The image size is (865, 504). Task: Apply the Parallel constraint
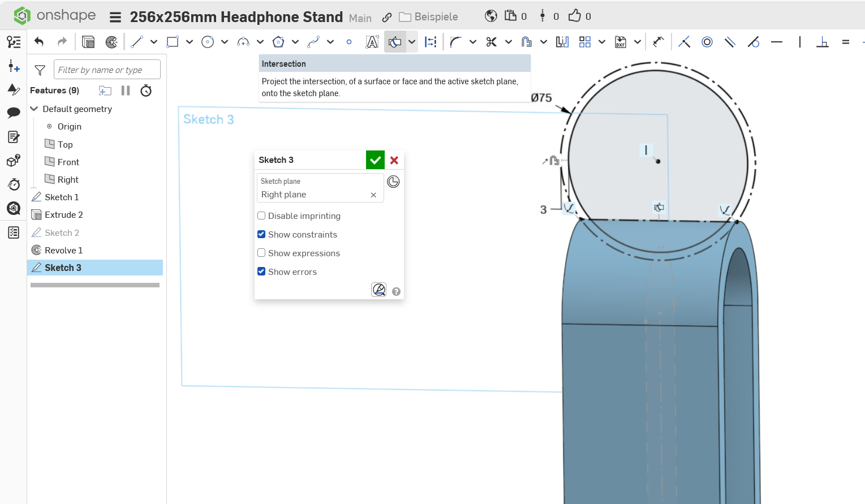(x=730, y=42)
